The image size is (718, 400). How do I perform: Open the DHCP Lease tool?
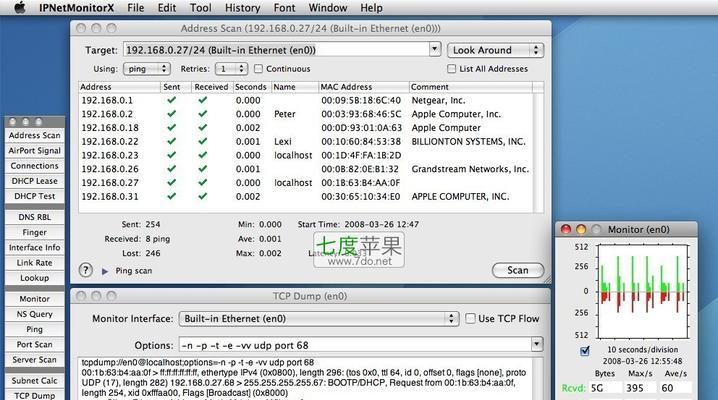click(x=34, y=181)
